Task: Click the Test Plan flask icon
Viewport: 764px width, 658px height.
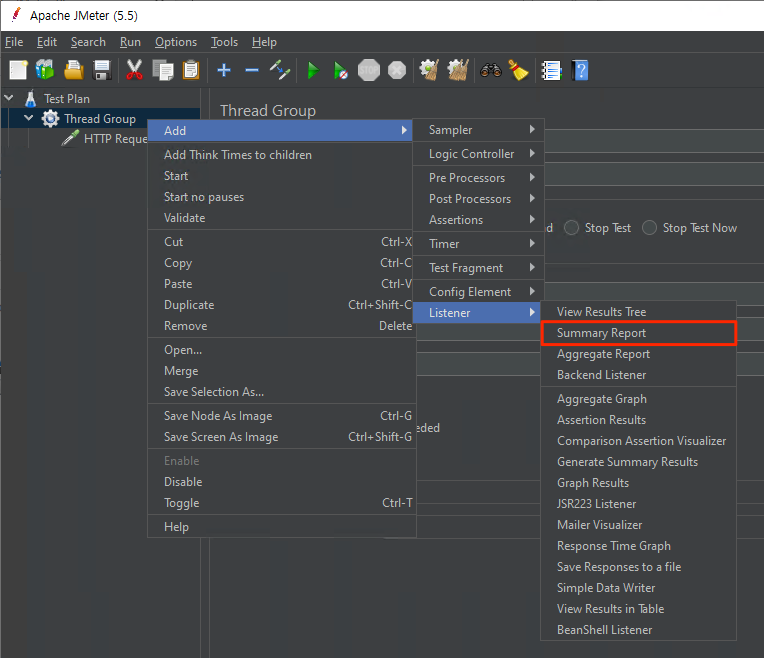Action: click(31, 98)
